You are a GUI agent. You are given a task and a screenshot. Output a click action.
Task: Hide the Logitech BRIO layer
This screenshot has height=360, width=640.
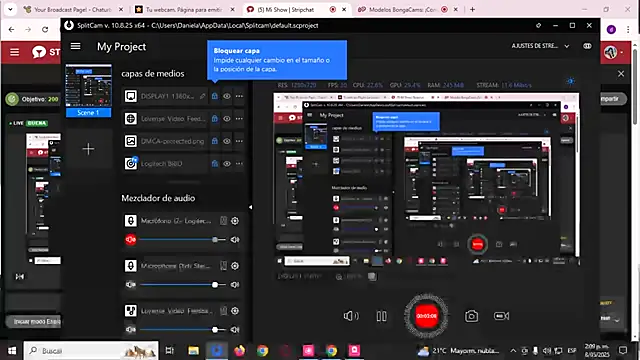[x=227, y=164]
